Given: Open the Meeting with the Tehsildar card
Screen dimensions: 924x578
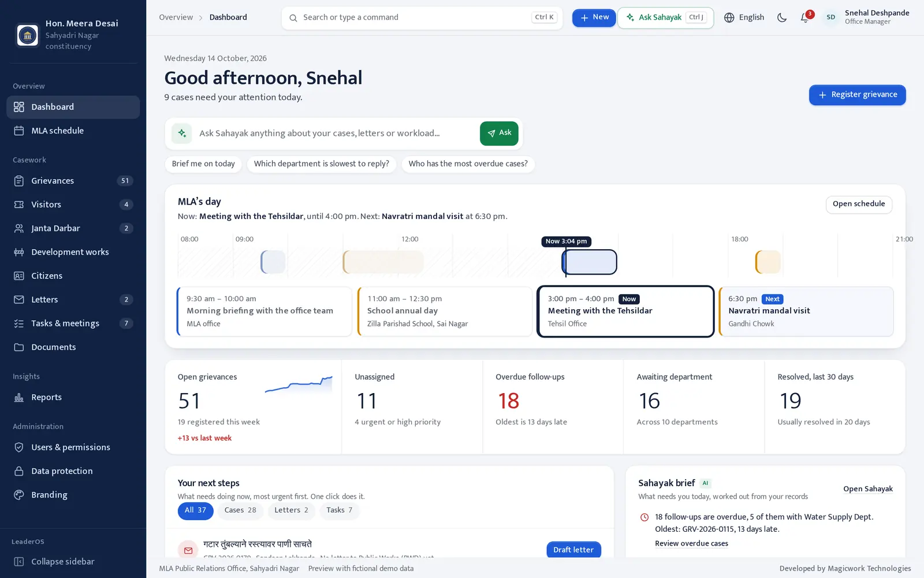Looking at the screenshot, I should click(x=625, y=312).
